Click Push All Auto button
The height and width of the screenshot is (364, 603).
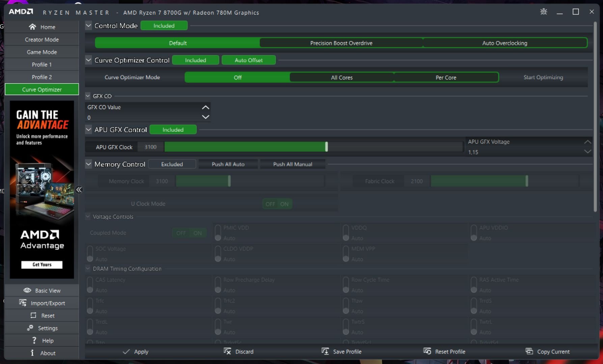click(x=228, y=164)
